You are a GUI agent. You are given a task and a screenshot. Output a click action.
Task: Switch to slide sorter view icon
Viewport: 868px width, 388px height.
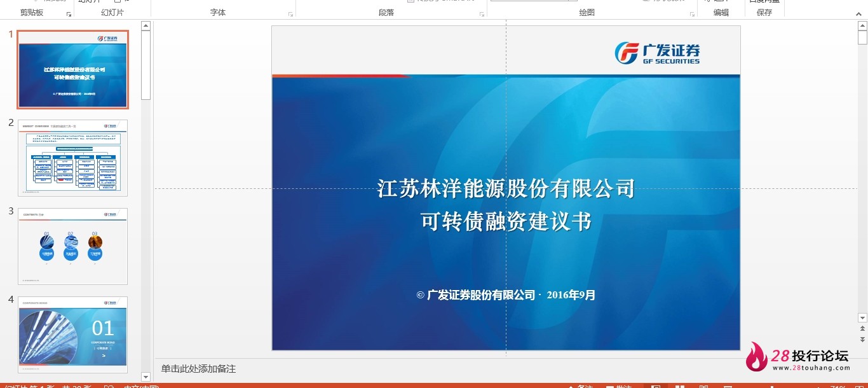pos(680,385)
